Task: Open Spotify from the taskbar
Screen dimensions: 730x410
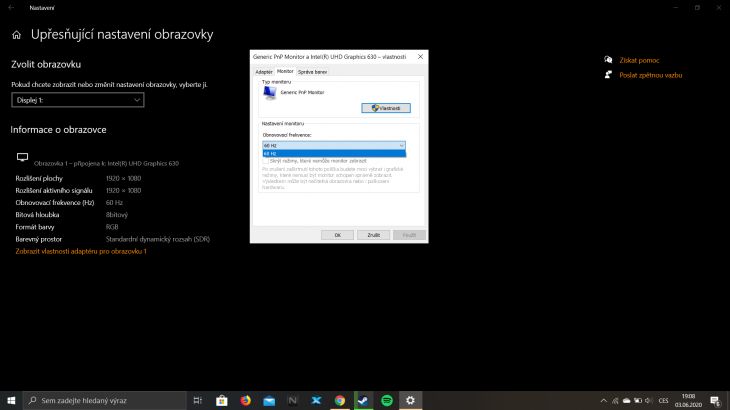Action: click(x=387, y=400)
